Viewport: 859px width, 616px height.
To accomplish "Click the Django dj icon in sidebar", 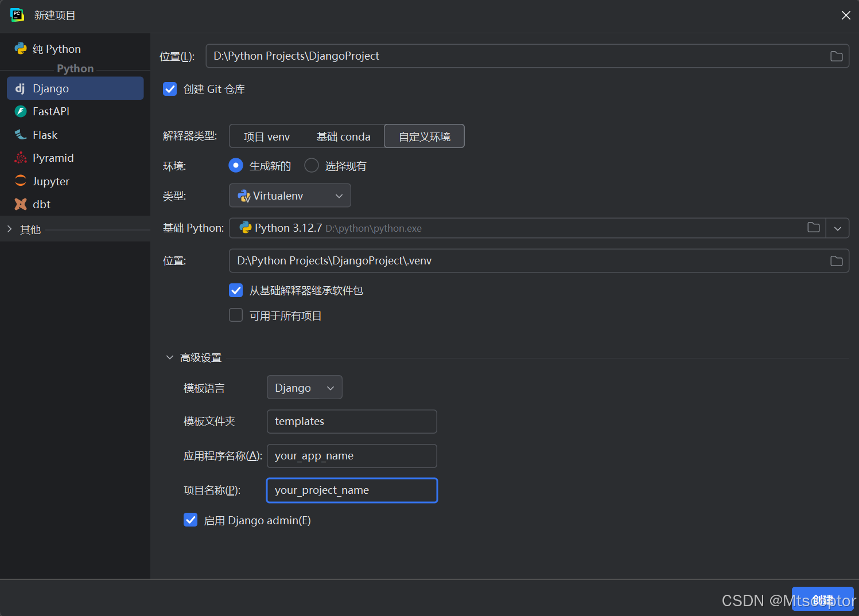I will (20, 88).
